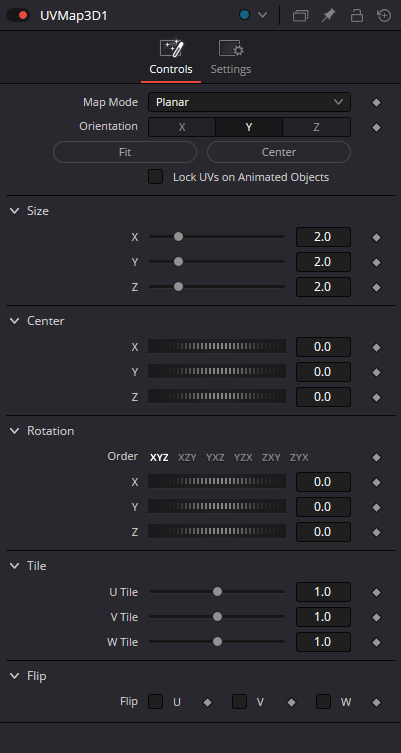This screenshot has width=401, height=753.
Task: Set Orientation to X
Action: click(182, 127)
